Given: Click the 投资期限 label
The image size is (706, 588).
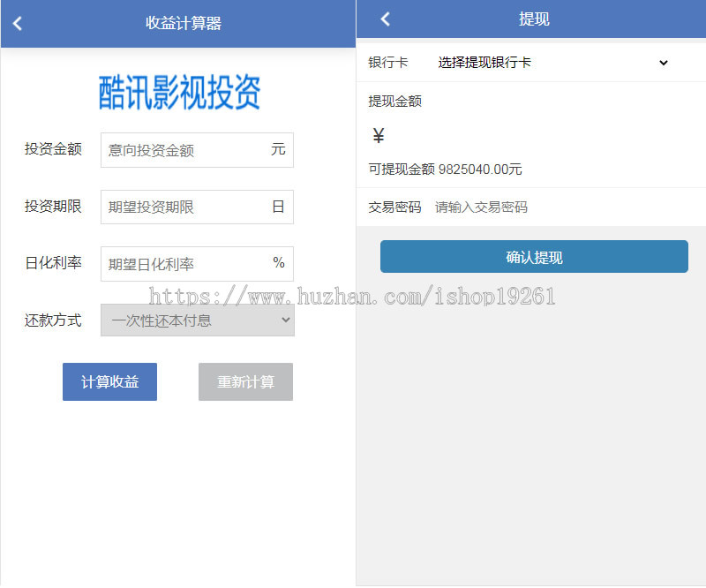Looking at the screenshot, I should tap(53, 206).
